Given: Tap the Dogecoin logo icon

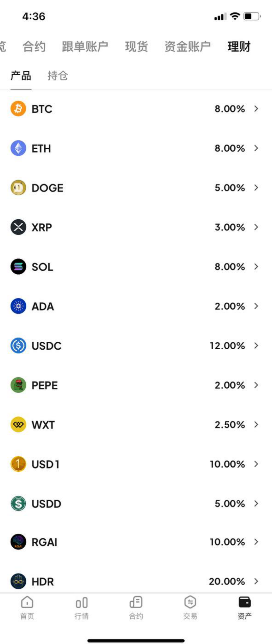Looking at the screenshot, I should [x=18, y=188].
